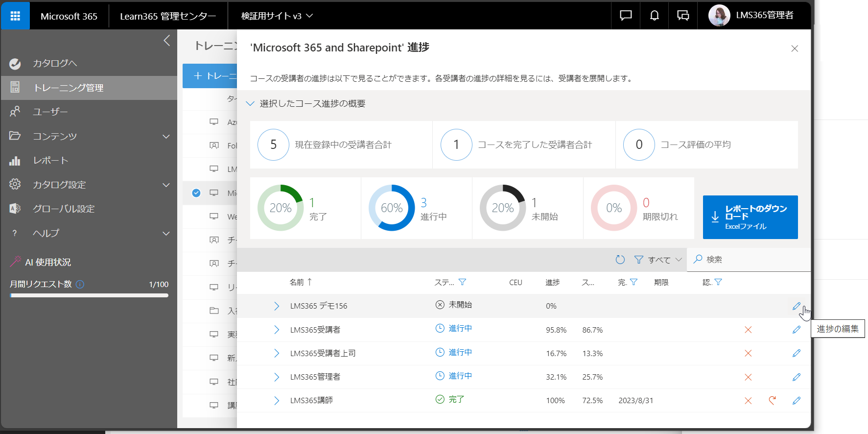This screenshot has width=868, height=434.
Task: Expand the ヘルプ menu chevron
Action: pos(166,234)
